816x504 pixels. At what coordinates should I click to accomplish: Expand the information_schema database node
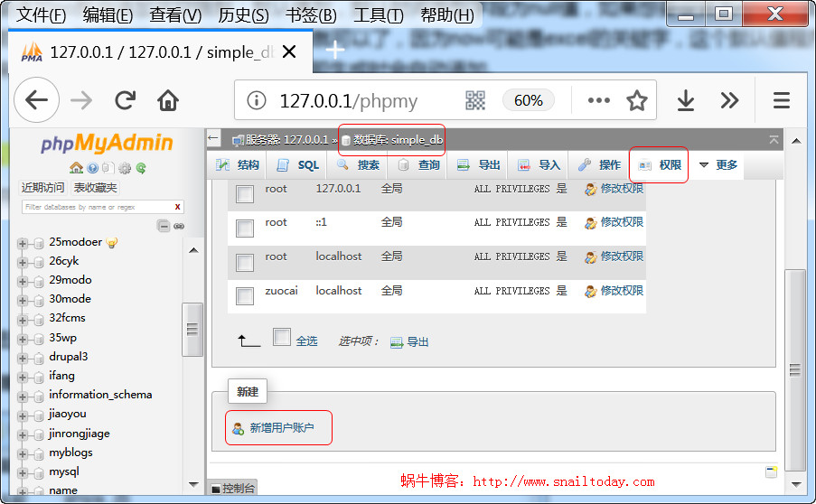coord(22,397)
